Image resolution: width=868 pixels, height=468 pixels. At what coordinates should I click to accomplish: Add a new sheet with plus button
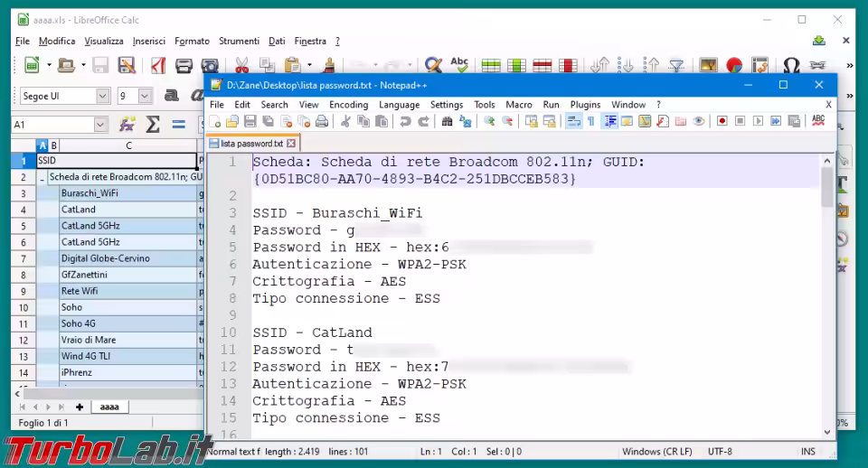(80, 407)
